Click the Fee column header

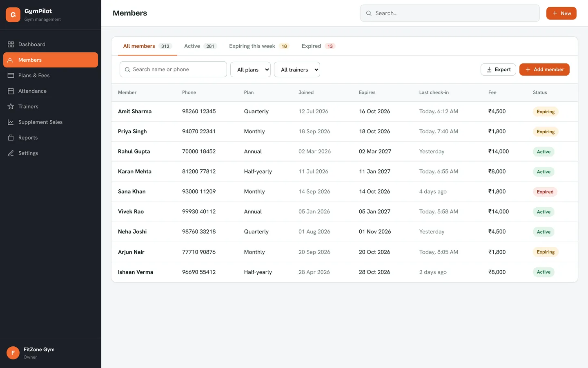click(x=492, y=92)
